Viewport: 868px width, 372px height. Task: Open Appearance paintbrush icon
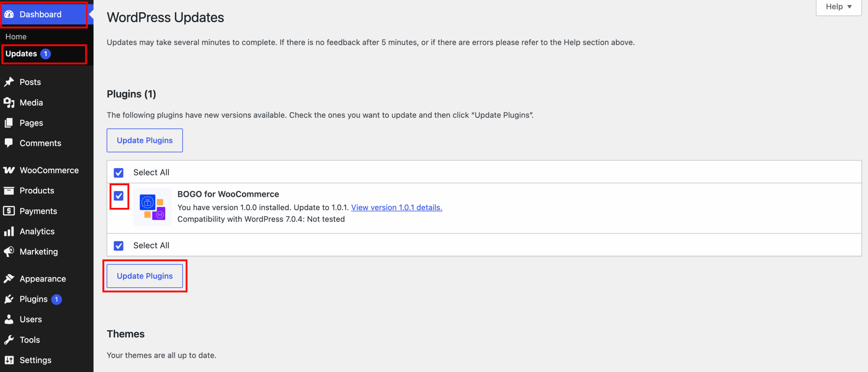tap(9, 279)
